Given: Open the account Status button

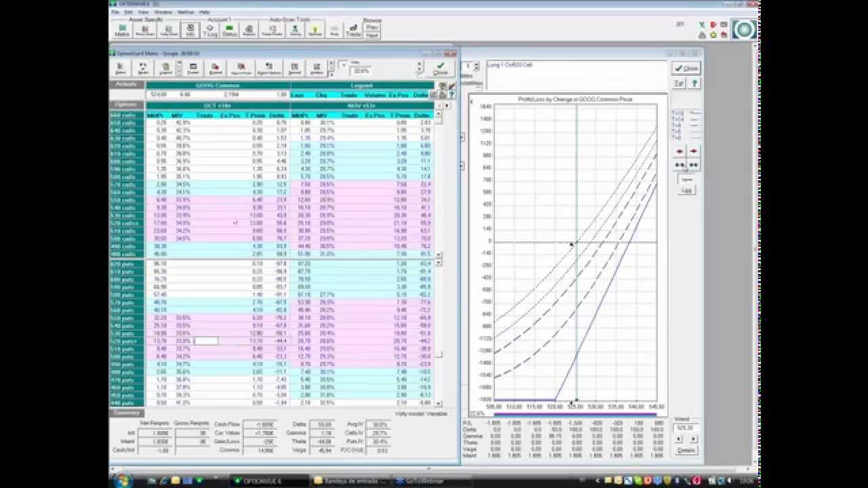Looking at the screenshot, I should coord(229,30).
